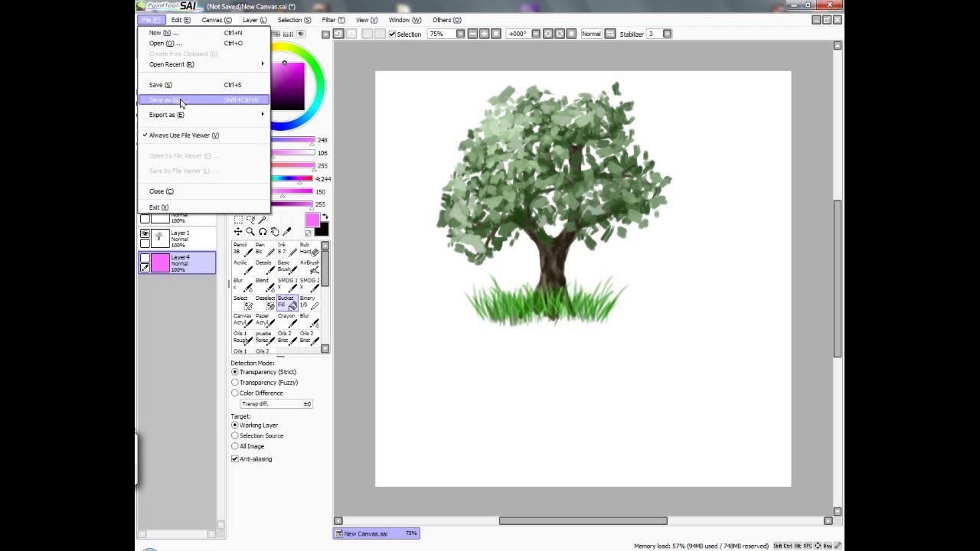Screen dimensions: 980x551
Task: Select the Paper Acryl brush tool
Action: (265, 319)
